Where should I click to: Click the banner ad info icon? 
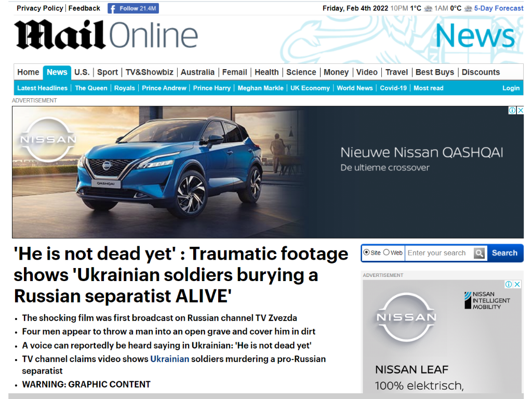512,110
